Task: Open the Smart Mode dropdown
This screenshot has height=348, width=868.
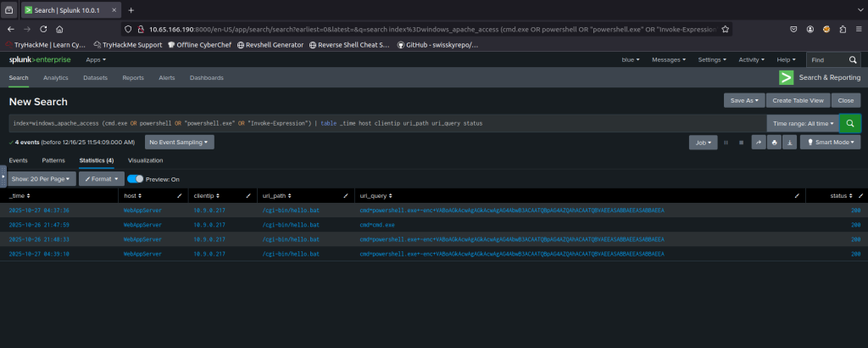Action: tap(830, 143)
